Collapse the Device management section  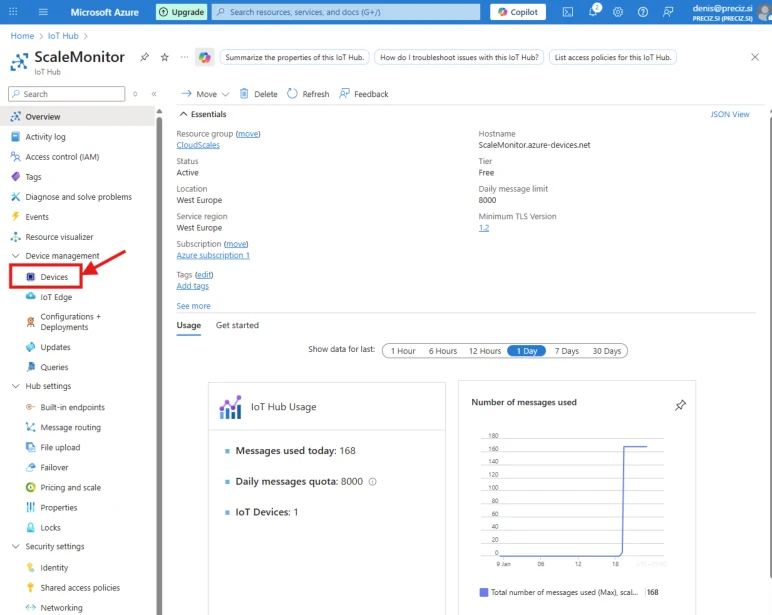15,256
